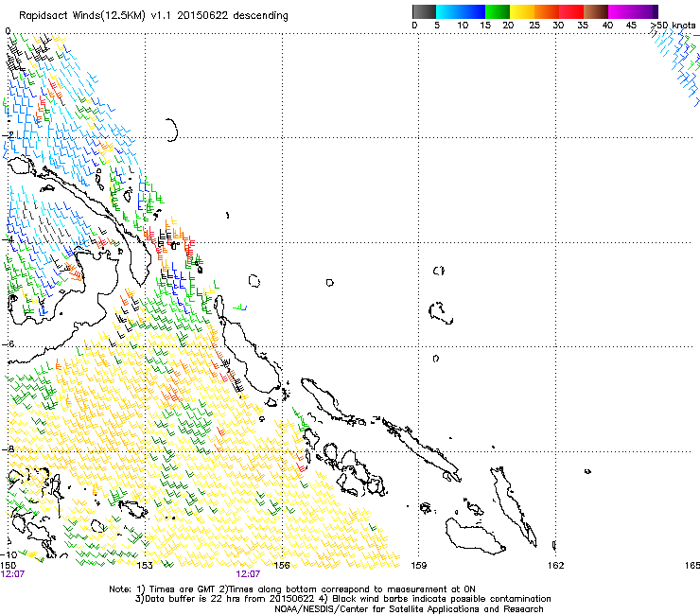Click the red 30-35 knots color swatch

pos(571,11)
